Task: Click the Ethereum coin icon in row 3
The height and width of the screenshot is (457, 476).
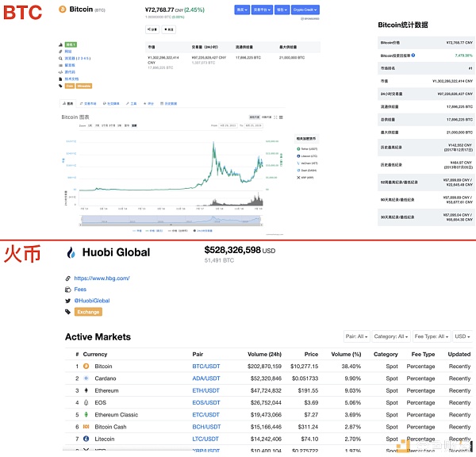Action: [x=86, y=390]
